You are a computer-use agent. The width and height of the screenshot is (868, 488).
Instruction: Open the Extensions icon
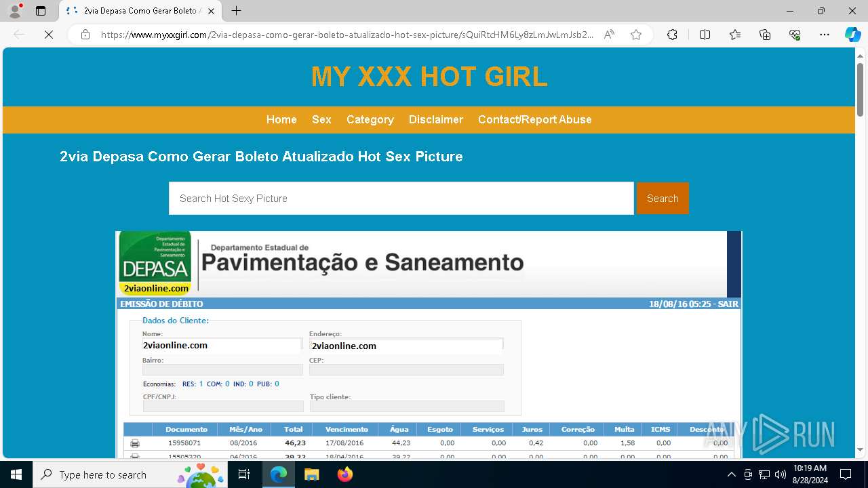[672, 35]
